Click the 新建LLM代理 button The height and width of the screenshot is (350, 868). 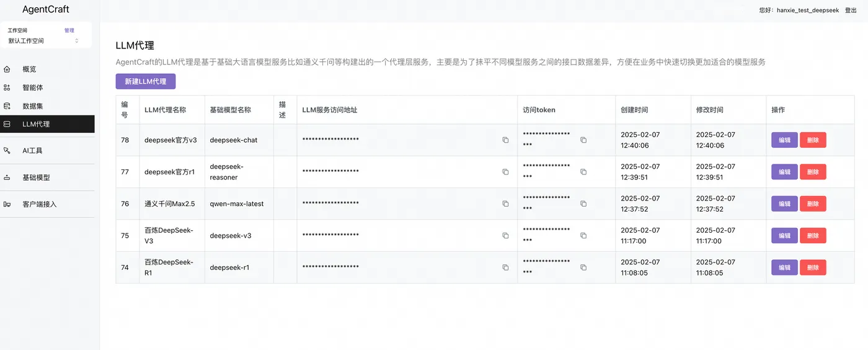point(145,81)
